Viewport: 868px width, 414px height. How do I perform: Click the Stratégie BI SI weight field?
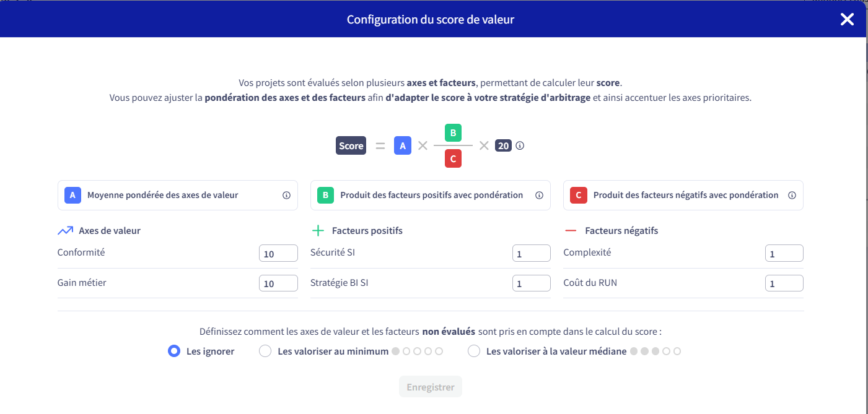point(531,283)
